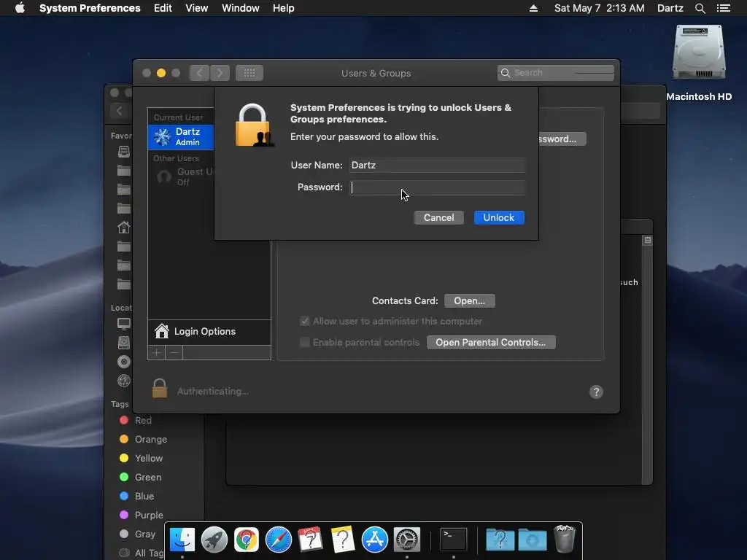This screenshot has height=560, width=747.
Task: Click the Dartz user name in menu bar
Action: [670, 8]
